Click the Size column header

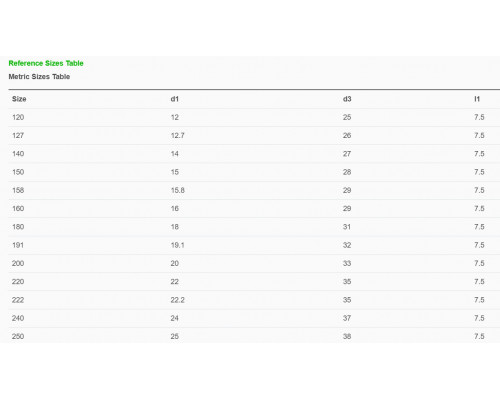[19, 99]
